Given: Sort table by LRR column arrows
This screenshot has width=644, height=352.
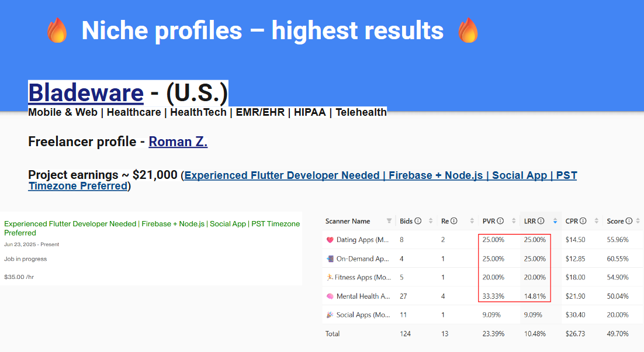Looking at the screenshot, I should click(x=555, y=221).
